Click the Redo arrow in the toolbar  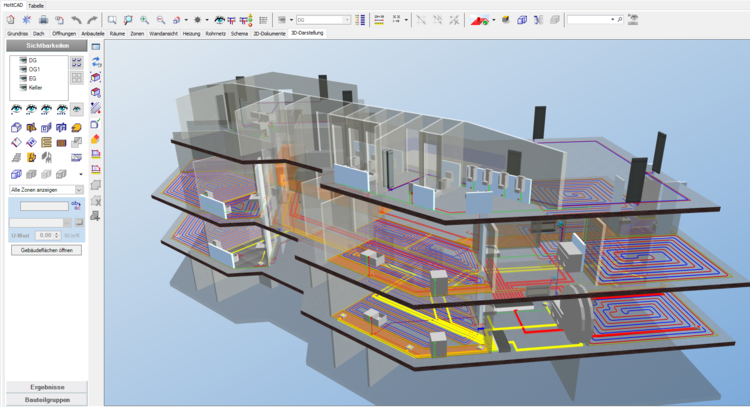tap(92, 19)
